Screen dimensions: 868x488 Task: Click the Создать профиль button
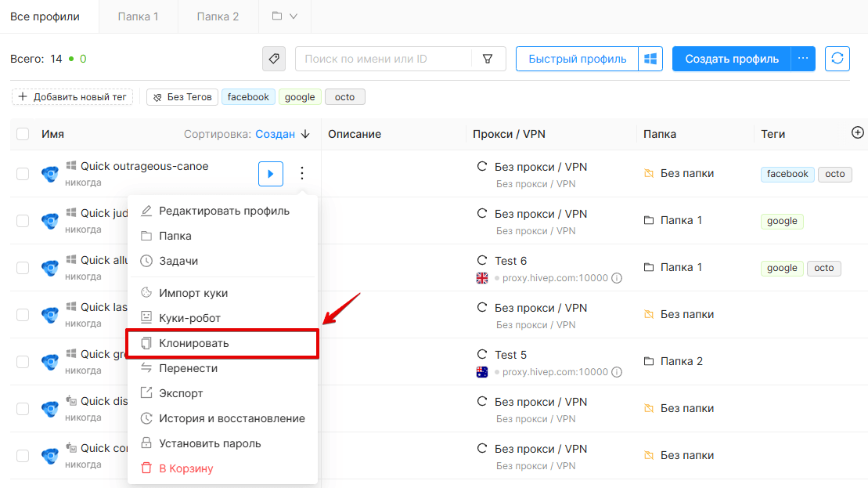click(x=732, y=59)
